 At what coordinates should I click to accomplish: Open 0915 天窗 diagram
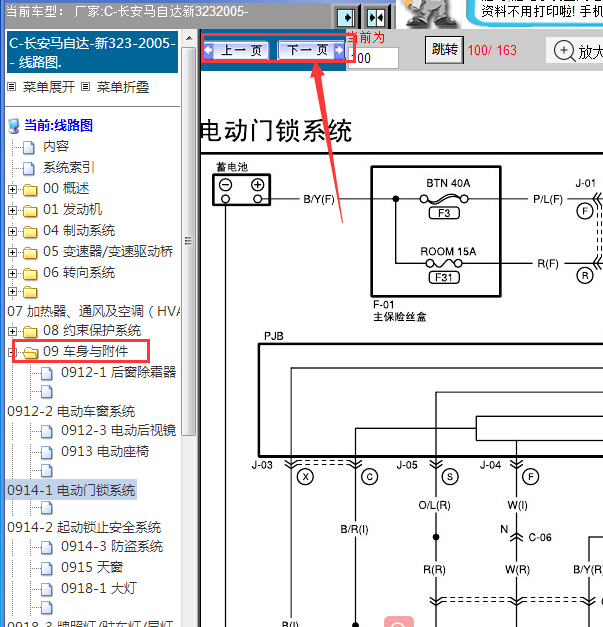92,567
